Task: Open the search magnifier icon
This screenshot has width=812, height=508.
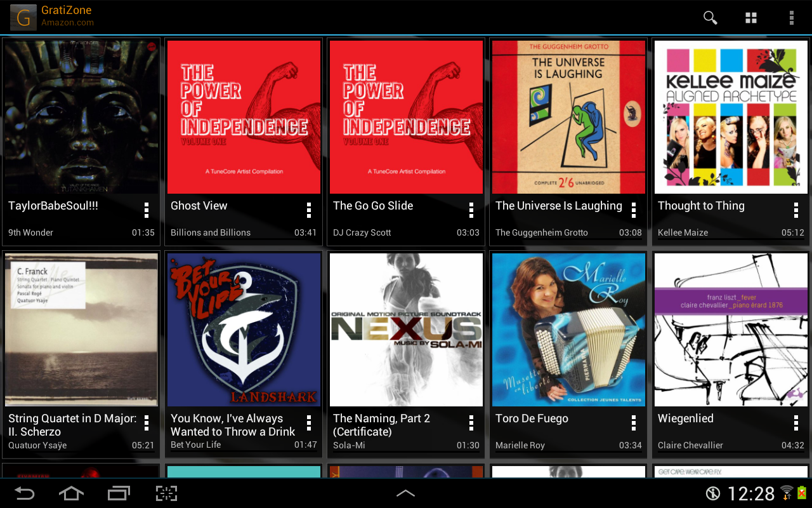Action: click(710, 18)
